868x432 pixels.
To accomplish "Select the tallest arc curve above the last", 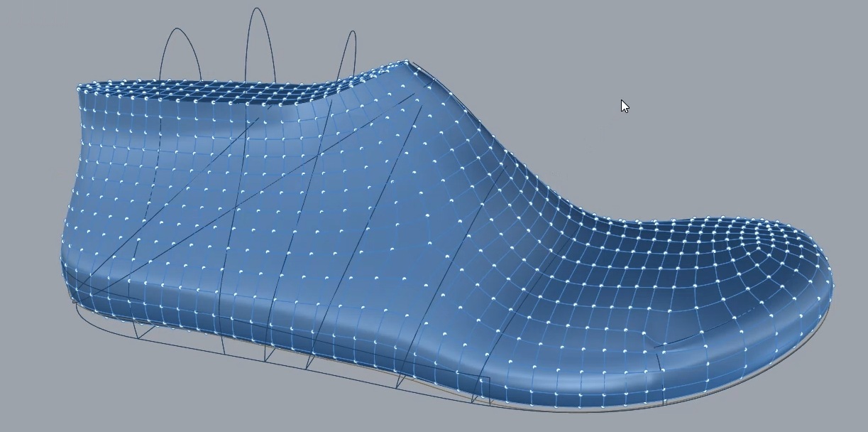I will coord(256,9).
